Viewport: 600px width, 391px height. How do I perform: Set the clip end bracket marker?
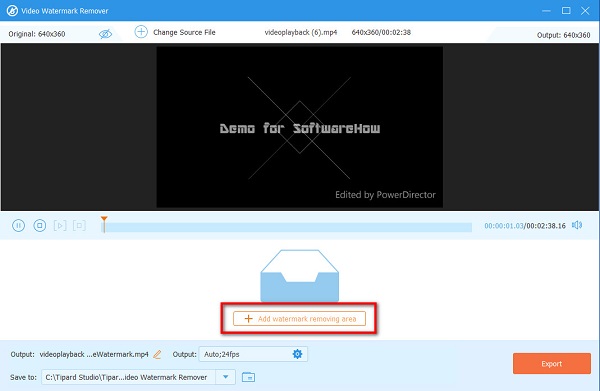pyautogui.click(x=79, y=225)
